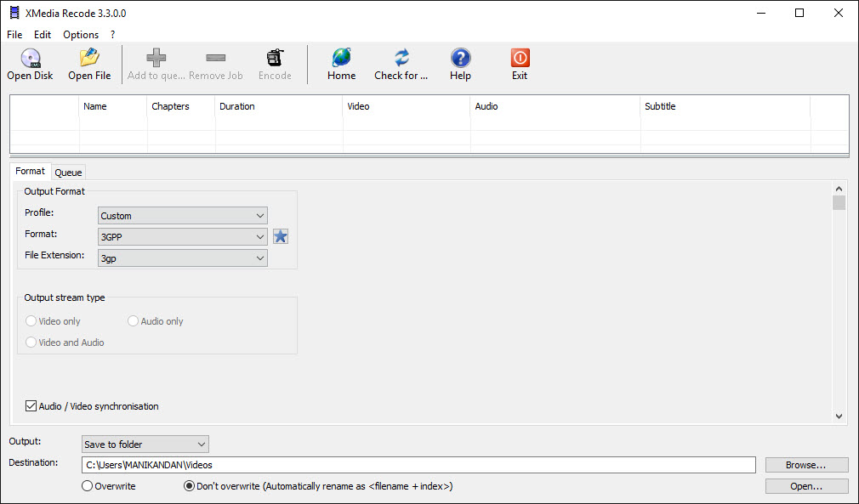Select the Audio only radio button
Viewport: 859px width, 504px height.
(134, 321)
